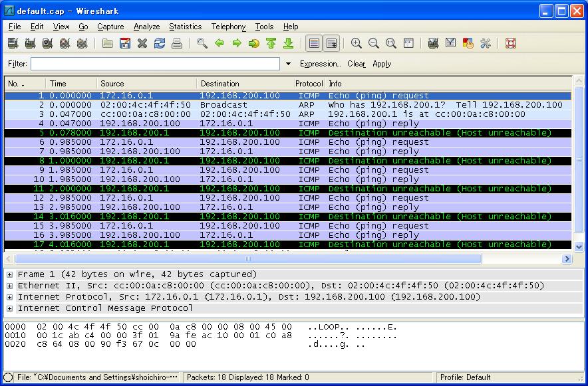This screenshot has width=588, height=386.
Task: Select packet 4 Echo ping reply row
Action: click(288, 124)
